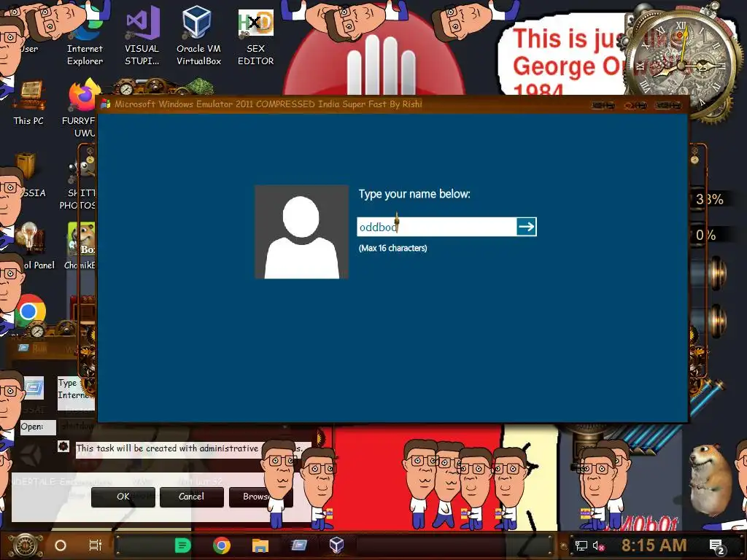Open Task View on the taskbar
The width and height of the screenshot is (747, 560).
tap(96, 545)
